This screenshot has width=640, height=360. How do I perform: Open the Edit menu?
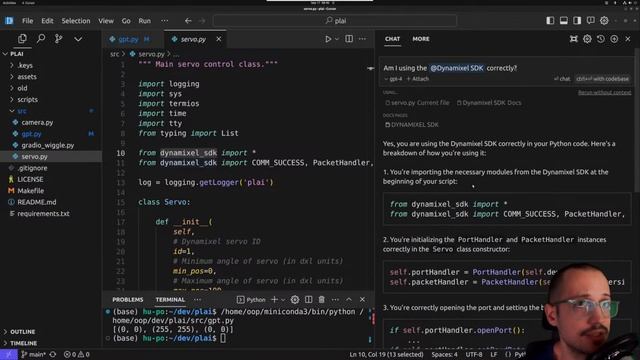(x=47, y=20)
